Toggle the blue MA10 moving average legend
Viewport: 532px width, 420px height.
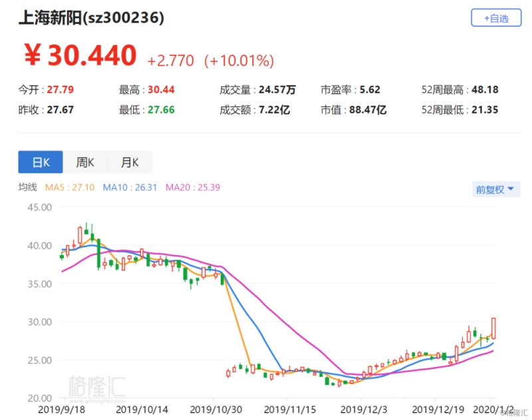130,188
